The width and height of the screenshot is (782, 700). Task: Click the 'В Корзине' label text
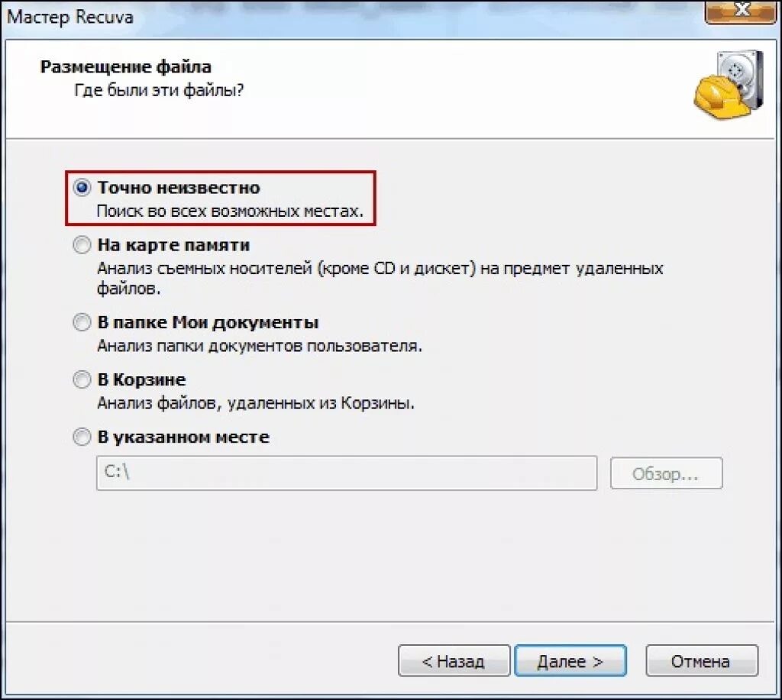pos(141,380)
